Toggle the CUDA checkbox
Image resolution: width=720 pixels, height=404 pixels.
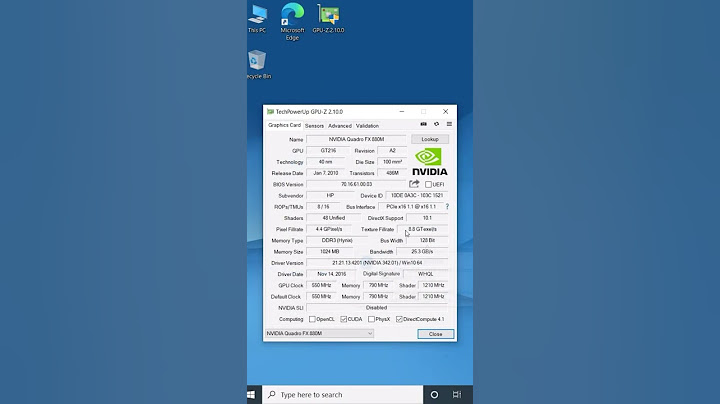[343, 319]
